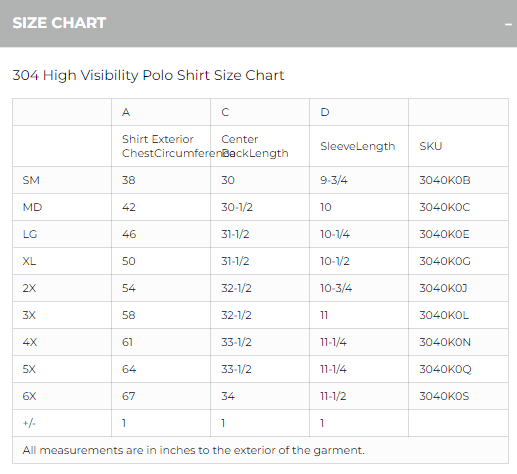Click the SKU column header

(431, 146)
